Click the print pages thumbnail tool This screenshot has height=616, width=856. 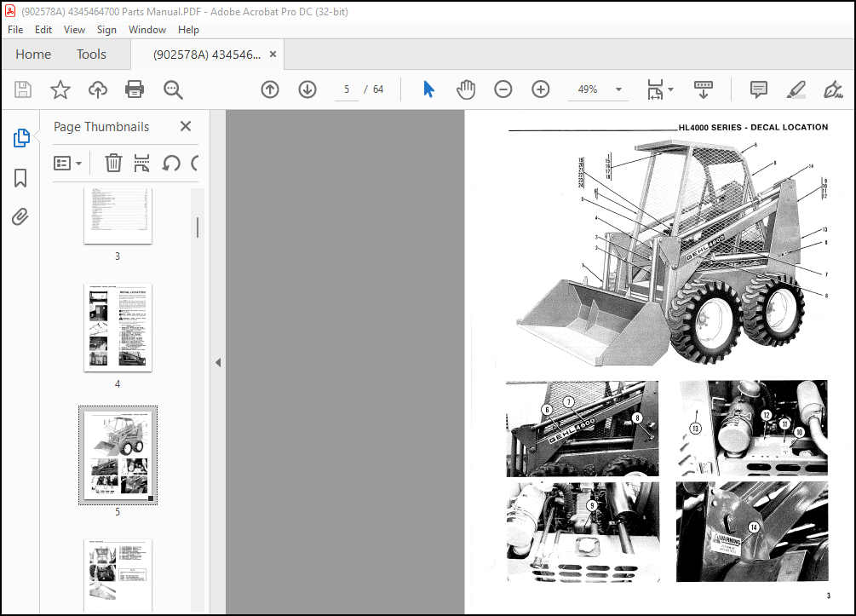(x=142, y=163)
